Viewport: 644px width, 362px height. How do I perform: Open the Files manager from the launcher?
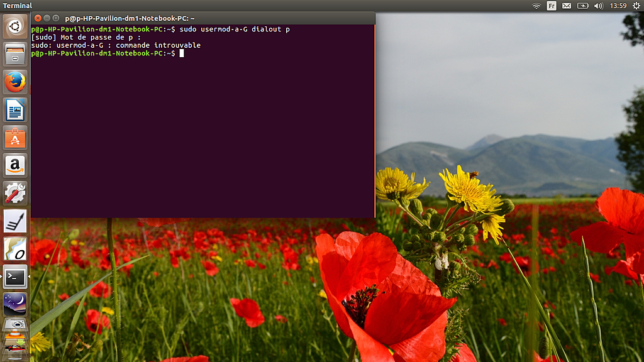[15, 54]
